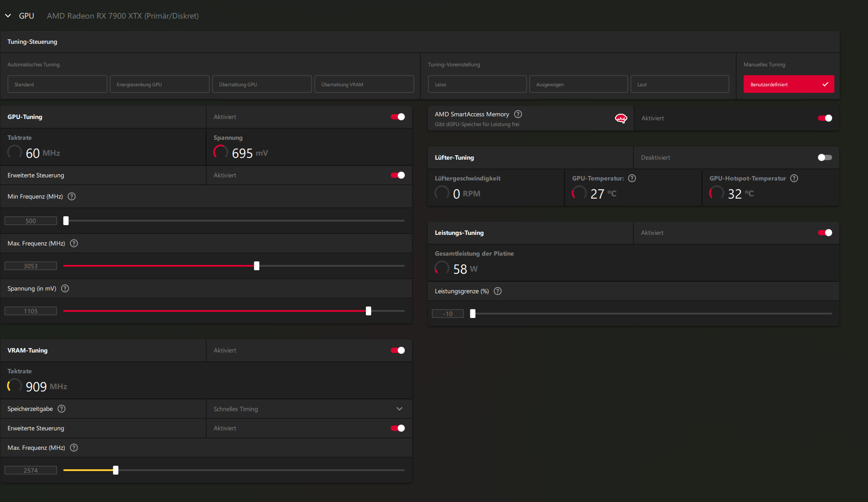Open the Min Frequenz help icon in GPU-Tuning
The width and height of the screenshot is (868, 502).
(x=72, y=196)
